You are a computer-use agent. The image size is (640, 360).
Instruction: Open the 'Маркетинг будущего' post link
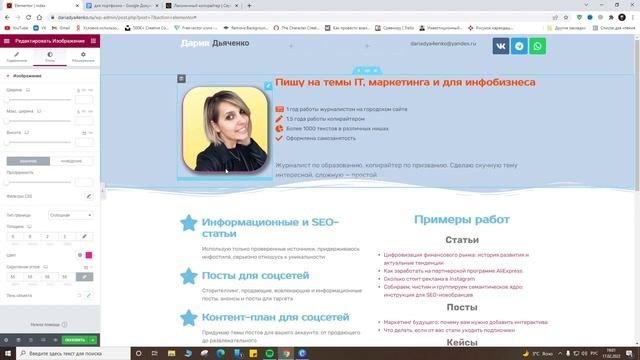[465, 322]
